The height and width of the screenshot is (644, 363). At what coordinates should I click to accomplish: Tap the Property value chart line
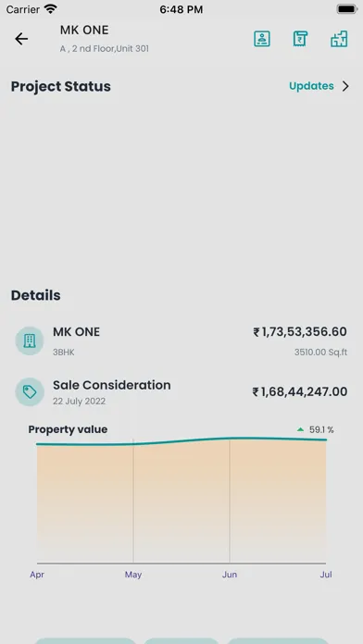[x=181, y=441]
